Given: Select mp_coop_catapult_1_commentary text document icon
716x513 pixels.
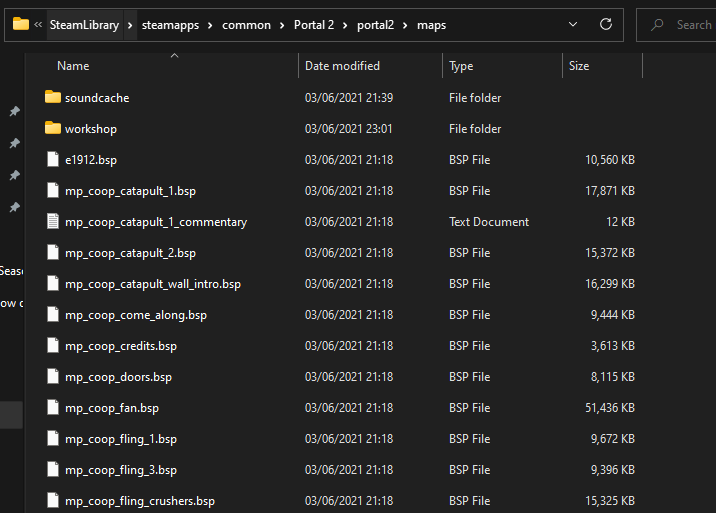Looking at the screenshot, I should pos(53,221).
